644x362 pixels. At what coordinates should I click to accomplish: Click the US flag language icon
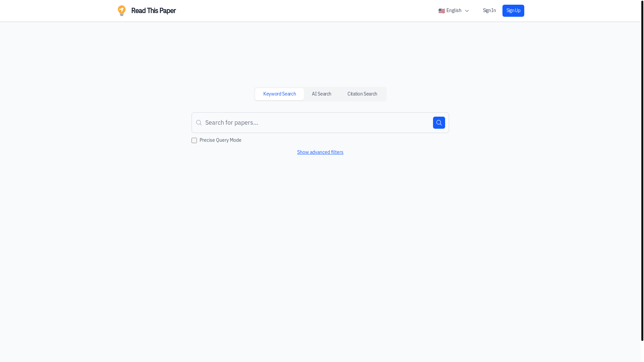(x=442, y=11)
